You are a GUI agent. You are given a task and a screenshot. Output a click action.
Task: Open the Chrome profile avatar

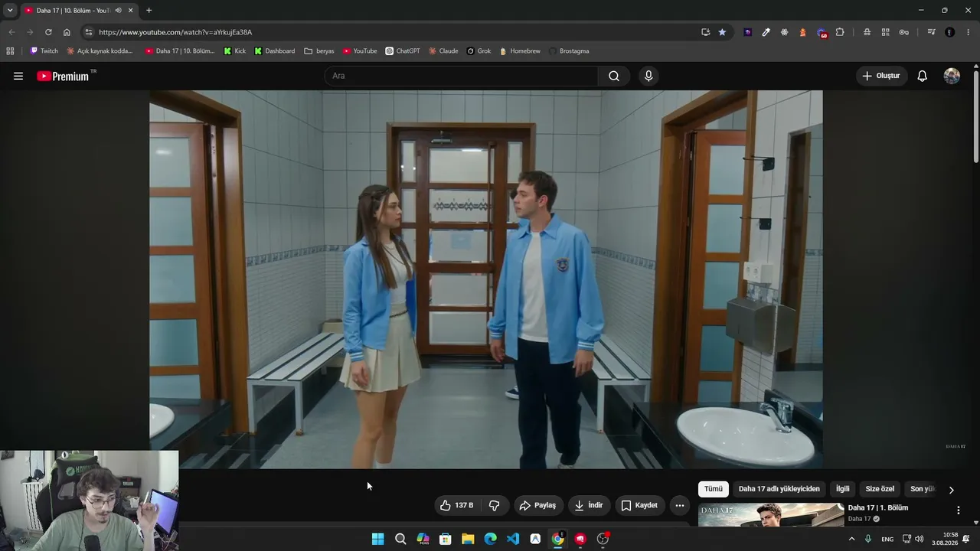950,32
